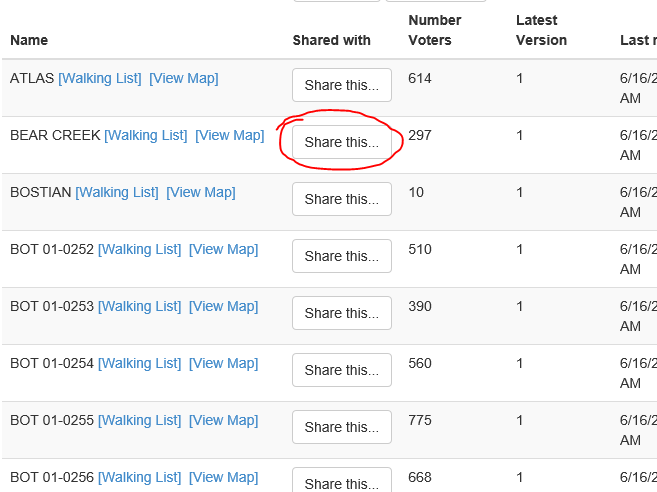
Task: Share the BOT 01-0253 list
Action: 341,313
